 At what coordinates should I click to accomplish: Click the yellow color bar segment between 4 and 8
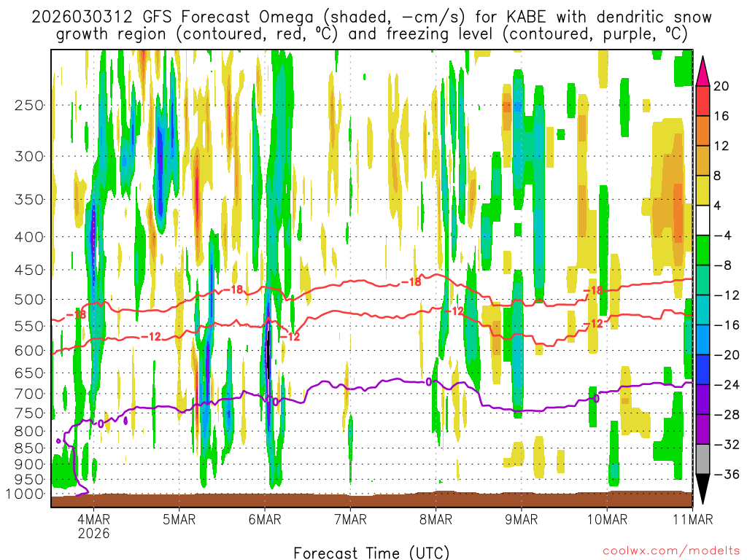point(703,190)
